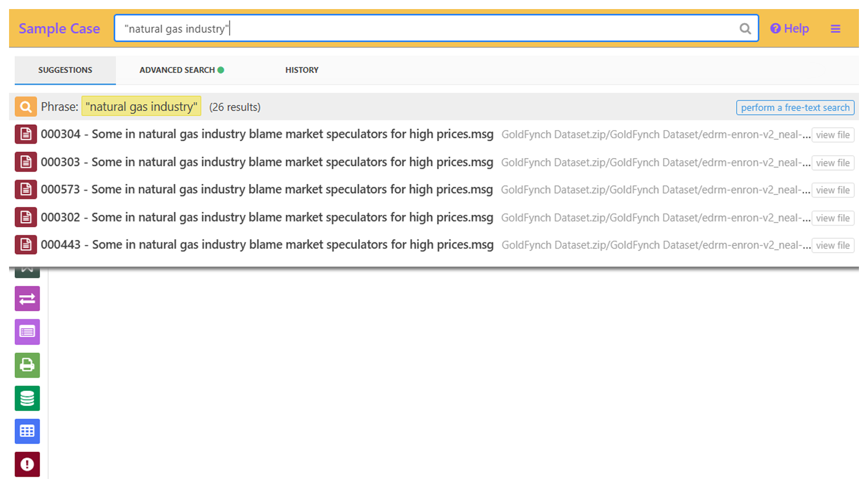
Task: Switch to the Advanced Search tab
Action: coord(181,70)
